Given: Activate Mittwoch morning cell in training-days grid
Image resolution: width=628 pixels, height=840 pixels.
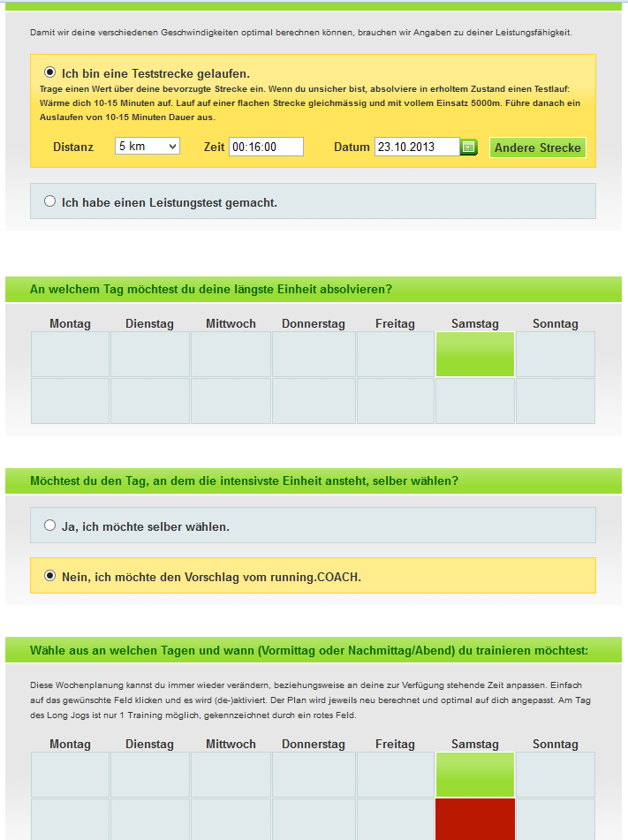Looking at the screenshot, I should tap(231, 775).
